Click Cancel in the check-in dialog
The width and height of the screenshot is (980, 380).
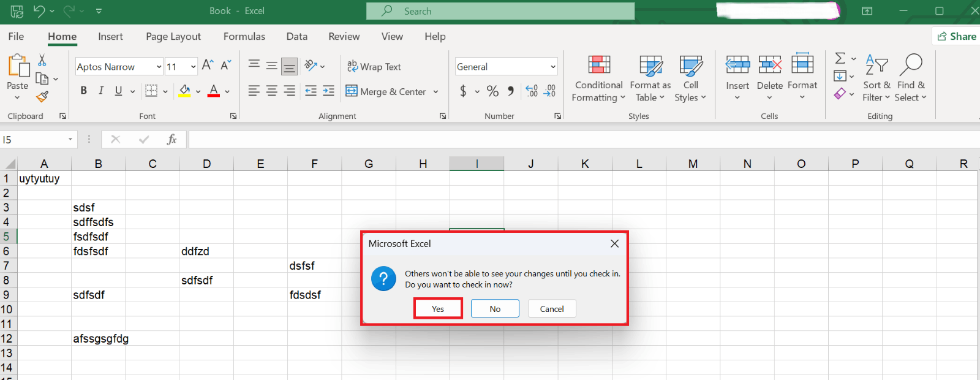[x=552, y=308]
